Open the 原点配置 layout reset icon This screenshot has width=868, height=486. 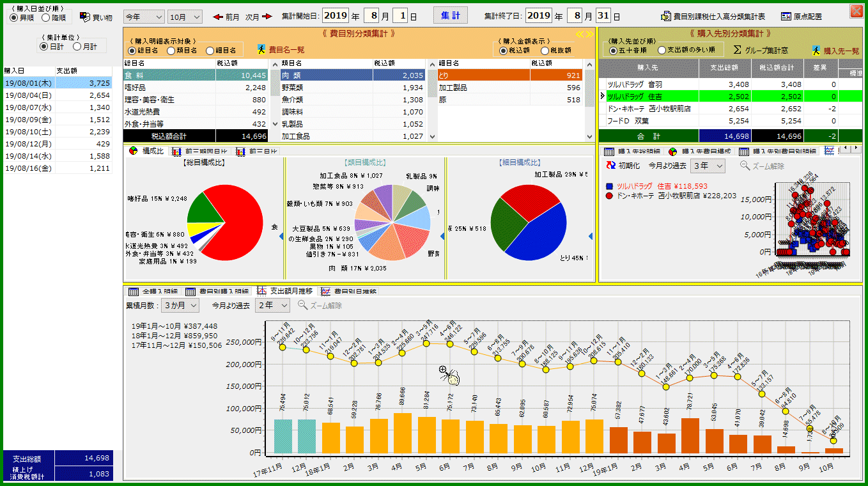tap(786, 17)
